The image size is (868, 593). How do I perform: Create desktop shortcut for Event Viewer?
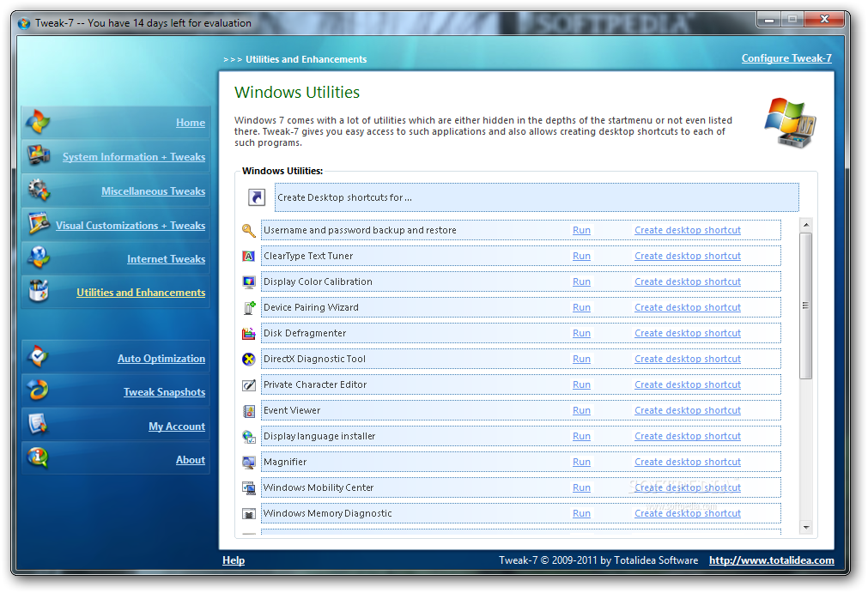(x=687, y=410)
